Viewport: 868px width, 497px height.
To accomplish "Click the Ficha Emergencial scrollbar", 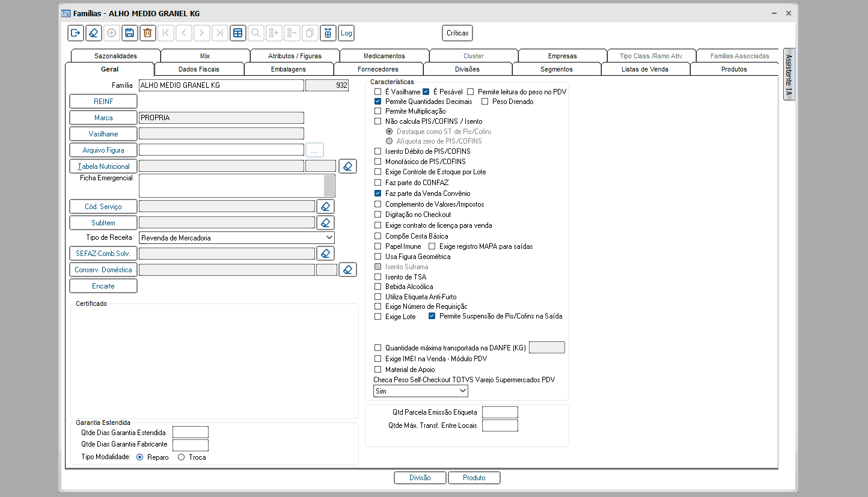I will [329, 186].
